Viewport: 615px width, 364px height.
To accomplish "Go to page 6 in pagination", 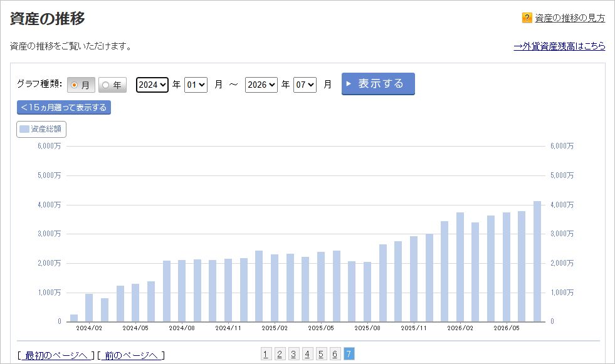I will [335, 354].
